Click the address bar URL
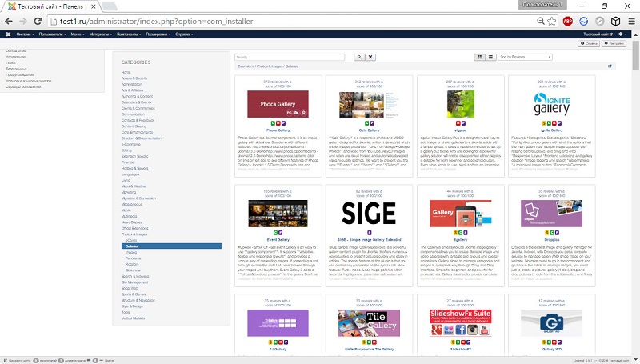 (156, 22)
